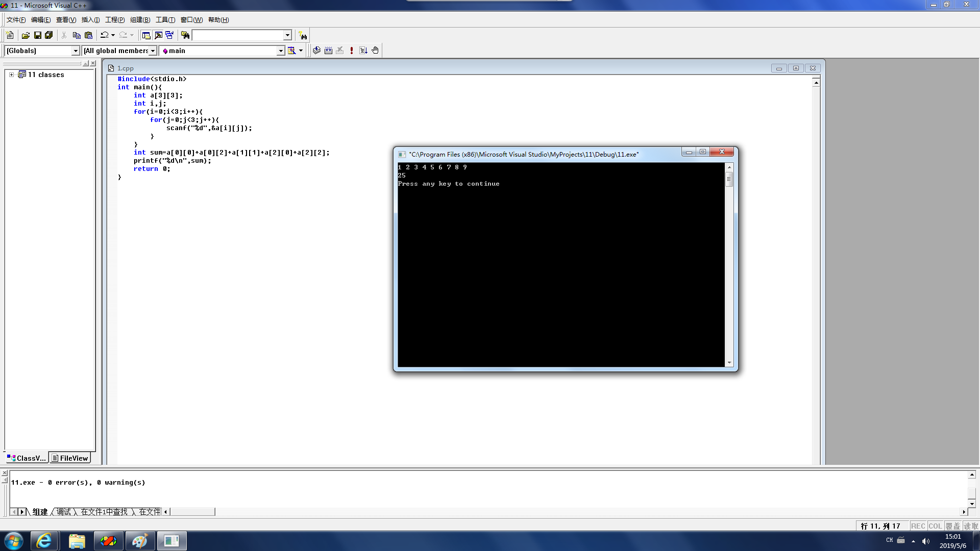Viewport: 980px width, 551px height.
Task: Expand the 11 classes tree node
Action: (x=11, y=74)
